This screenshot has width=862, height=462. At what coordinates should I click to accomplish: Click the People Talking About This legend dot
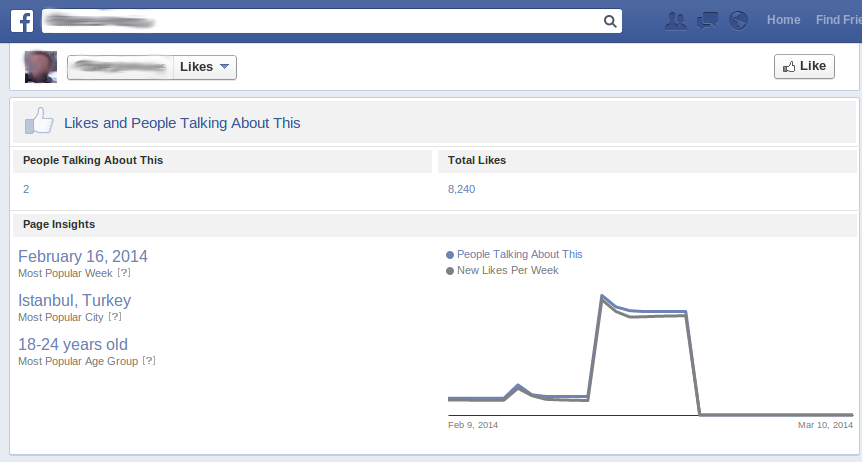coord(451,255)
